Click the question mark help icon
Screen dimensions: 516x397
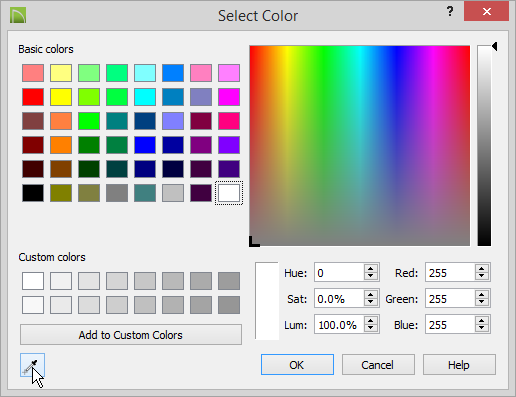(x=450, y=12)
